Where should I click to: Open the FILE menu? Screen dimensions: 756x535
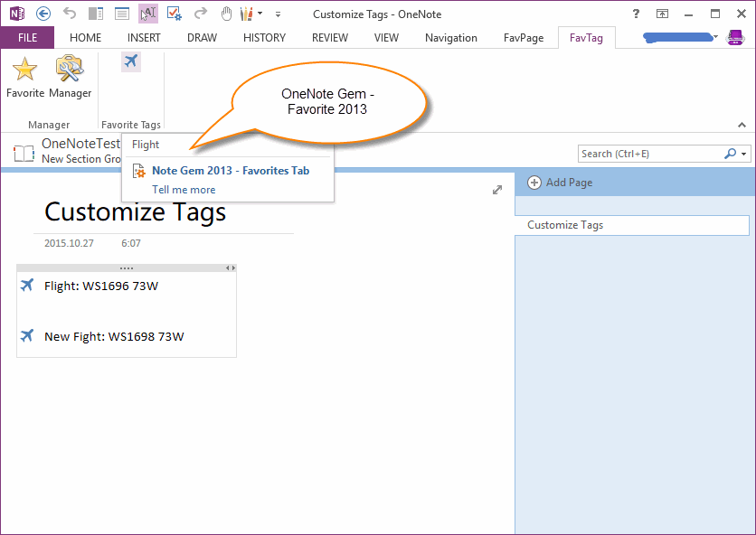pyautogui.click(x=27, y=38)
